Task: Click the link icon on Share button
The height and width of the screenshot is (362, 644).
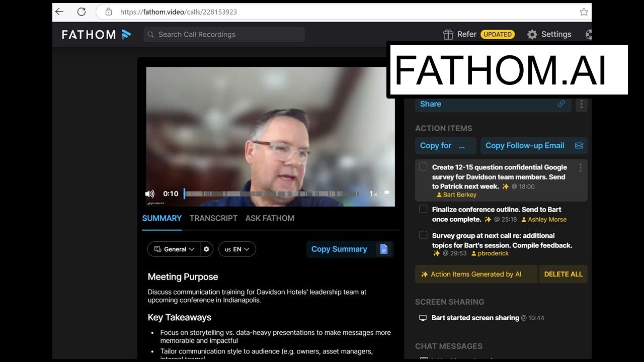Action: coord(561,104)
